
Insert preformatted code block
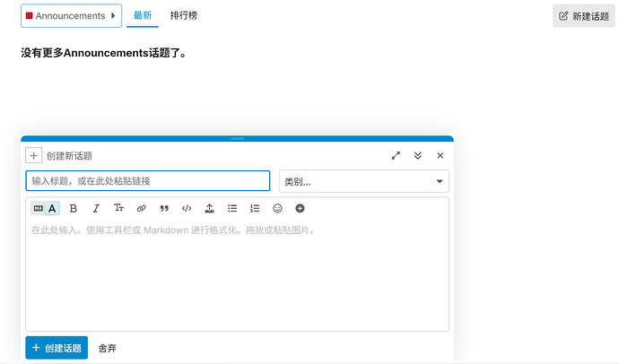click(x=187, y=208)
